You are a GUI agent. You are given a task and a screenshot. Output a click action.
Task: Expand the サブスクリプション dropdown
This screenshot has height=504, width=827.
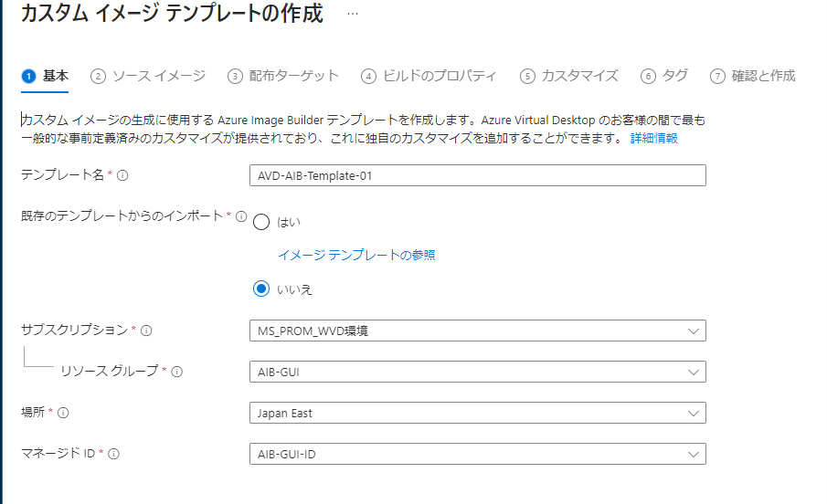pos(477,331)
